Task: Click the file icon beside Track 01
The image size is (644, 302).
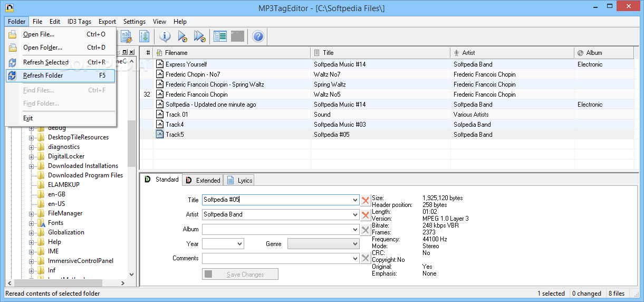Action: [x=160, y=115]
